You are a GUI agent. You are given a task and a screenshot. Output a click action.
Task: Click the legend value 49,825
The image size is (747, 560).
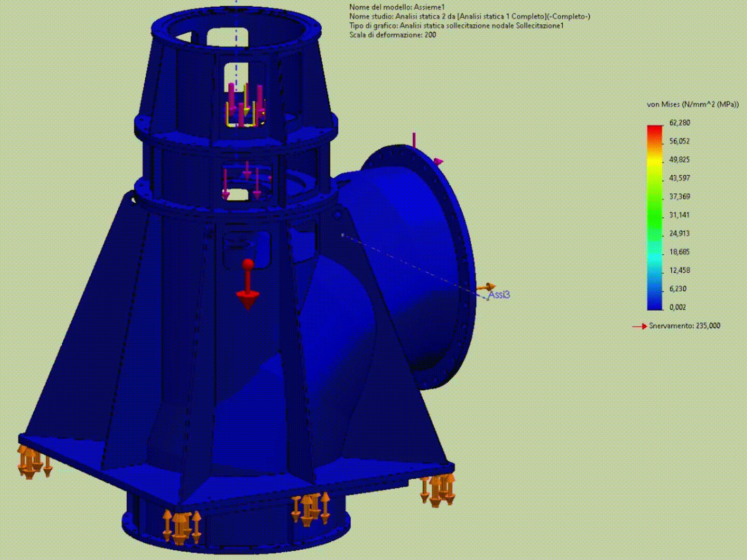(x=680, y=159)
